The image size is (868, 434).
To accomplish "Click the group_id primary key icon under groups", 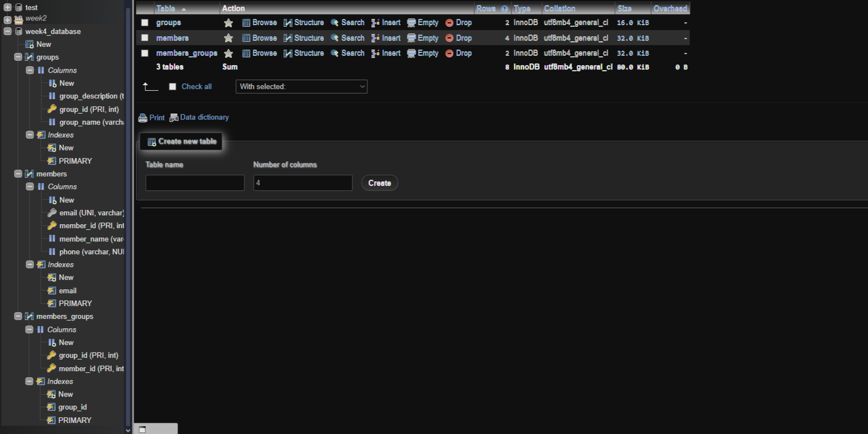I will click(x=52, y=110).
